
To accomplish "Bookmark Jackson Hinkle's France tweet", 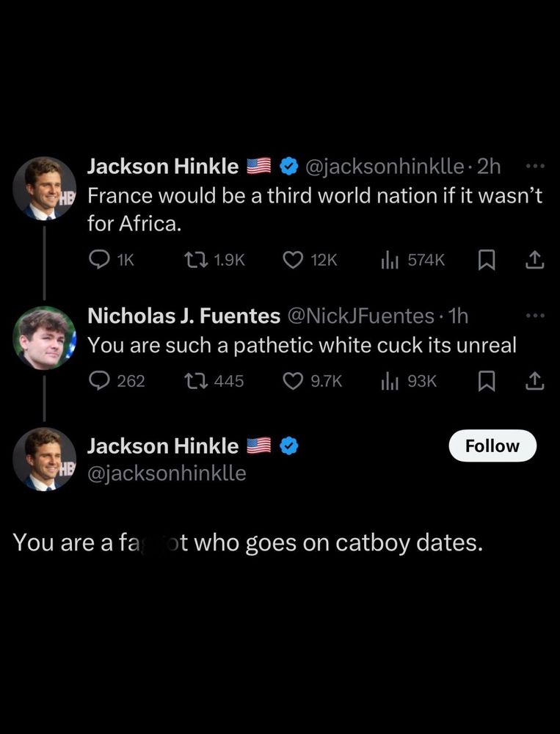I will coord(487,259).
